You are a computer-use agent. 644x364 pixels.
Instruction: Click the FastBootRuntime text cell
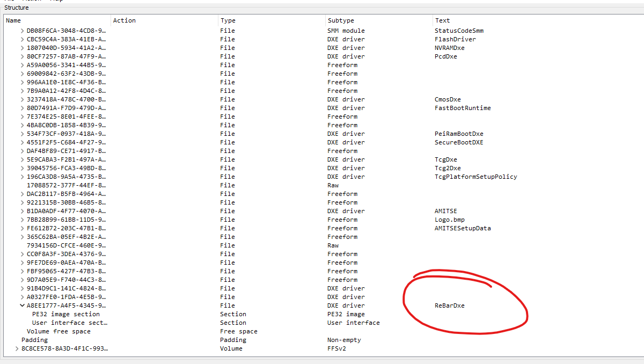(463, 108)
